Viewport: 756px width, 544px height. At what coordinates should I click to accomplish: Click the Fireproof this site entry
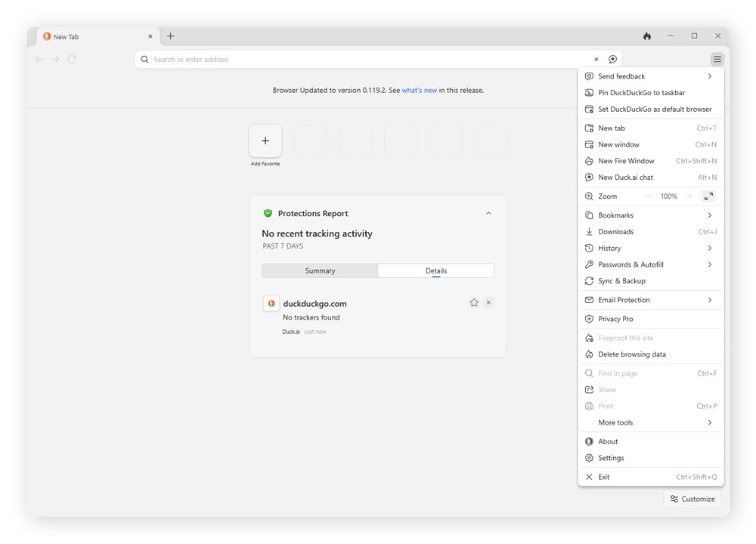(651, 338)
